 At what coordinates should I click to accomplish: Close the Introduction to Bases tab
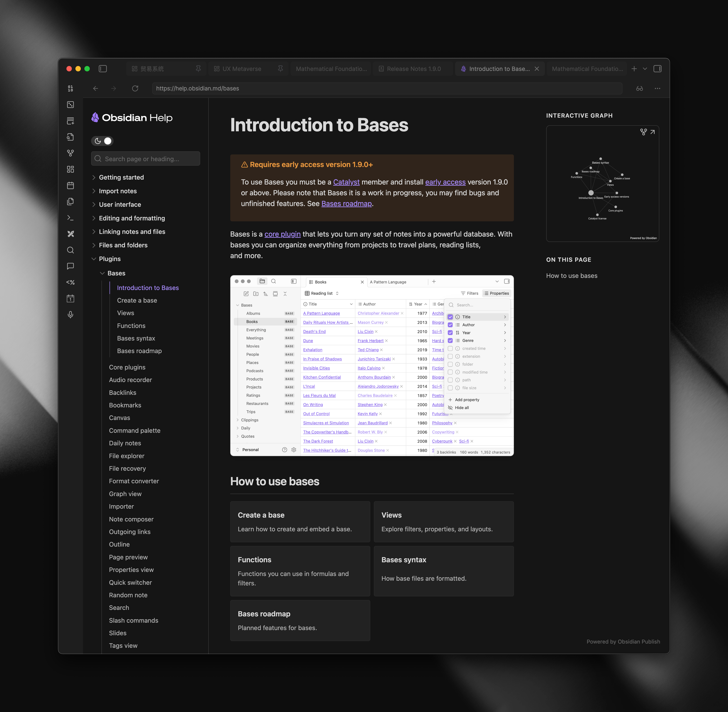(537, 69)
